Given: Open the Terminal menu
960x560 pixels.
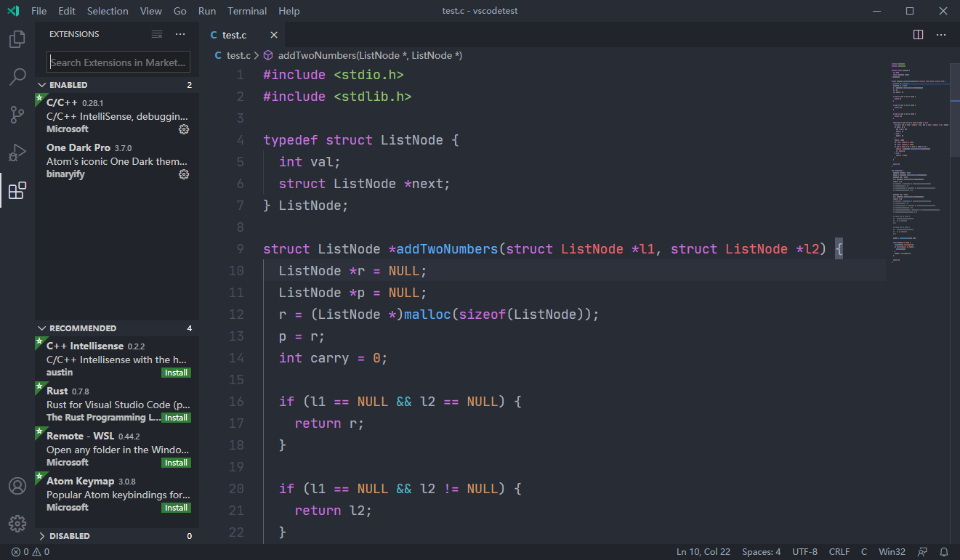Looking at the screenshot, I should 247,11.
